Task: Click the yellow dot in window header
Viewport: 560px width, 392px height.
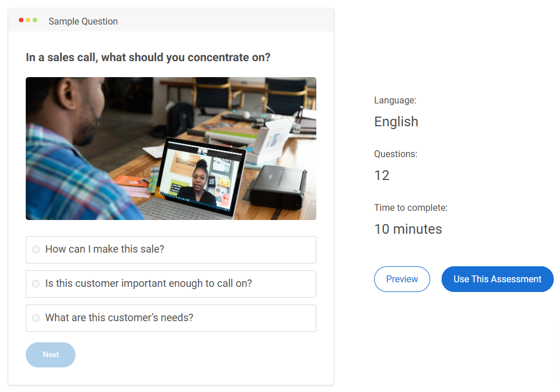Action: pyautogui.click(x=28, y=21)
